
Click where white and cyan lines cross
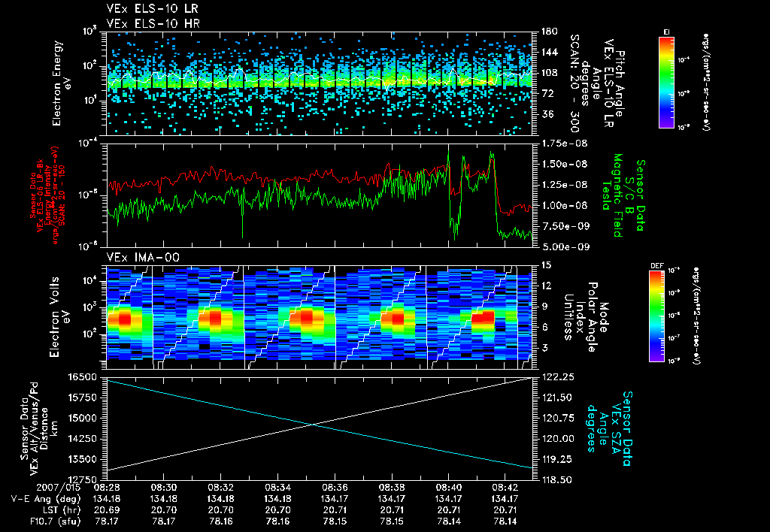pyautogui.click(x=312, y=425)
